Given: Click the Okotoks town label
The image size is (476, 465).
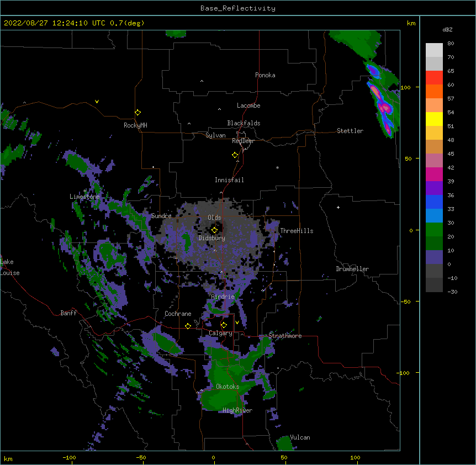Looking at the screenshot, I should pyautogui.click(x=228, y=387).
